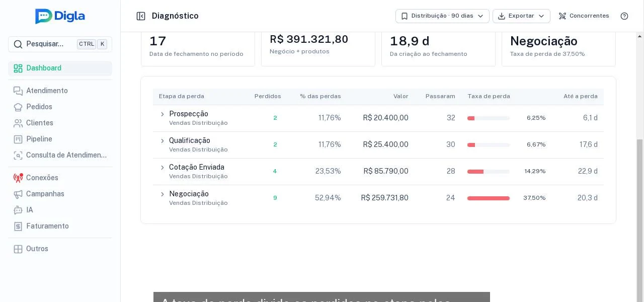Click the Pesquisar search field
The height and width of the screenshot is (302, 644).
pyautogui.click(x=60, y=44)
